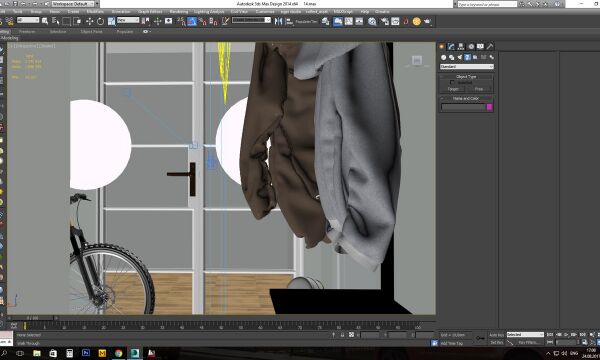Toggle Auto Key mode

(497, 335)
